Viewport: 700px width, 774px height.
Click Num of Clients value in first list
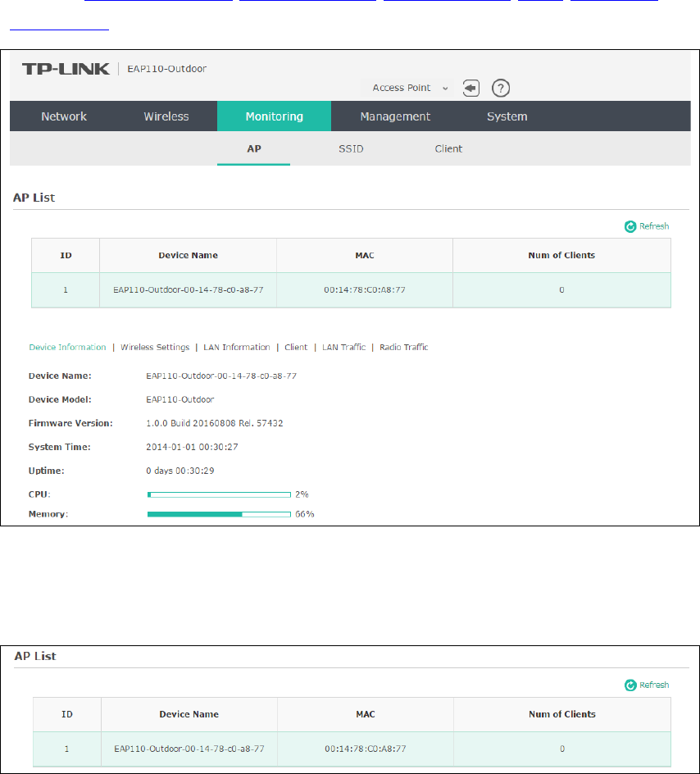[561, 290]
